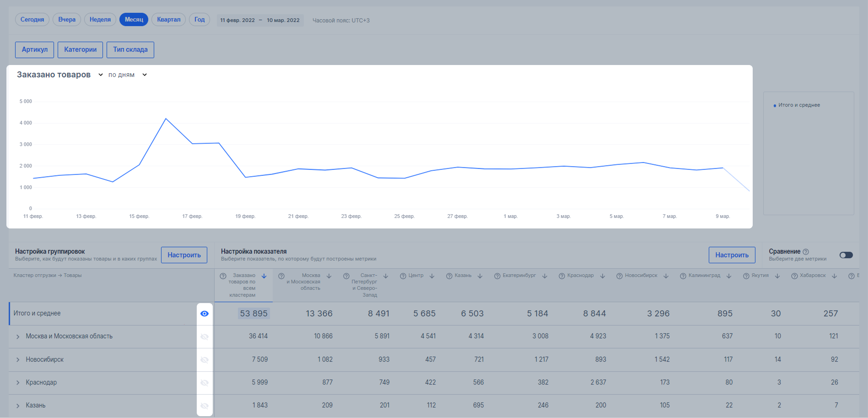Open the date range field
Screen dimensions: 868x418
pos(260,20)
